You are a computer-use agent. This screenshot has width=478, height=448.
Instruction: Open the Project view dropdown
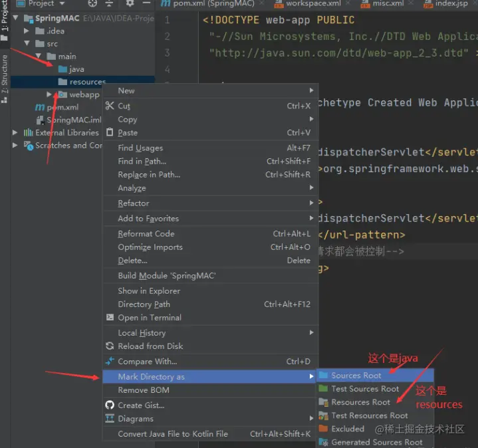(x=62, y=4)
